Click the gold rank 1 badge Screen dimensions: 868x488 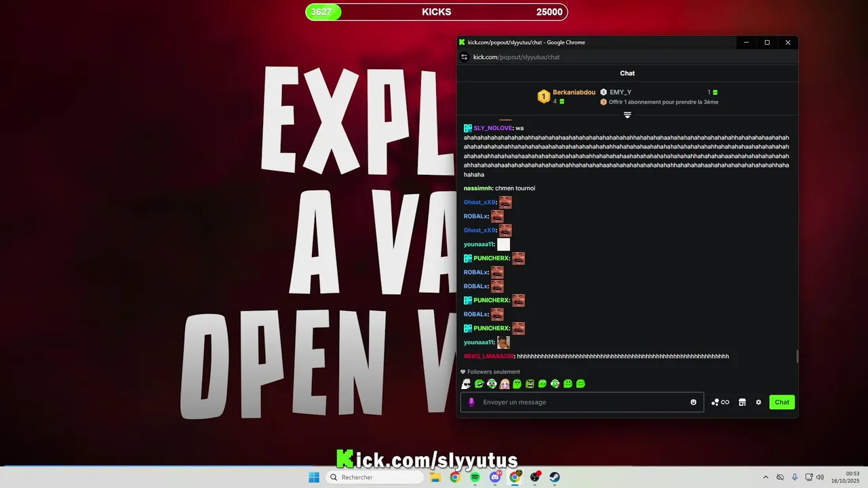[x=543, y=97]
